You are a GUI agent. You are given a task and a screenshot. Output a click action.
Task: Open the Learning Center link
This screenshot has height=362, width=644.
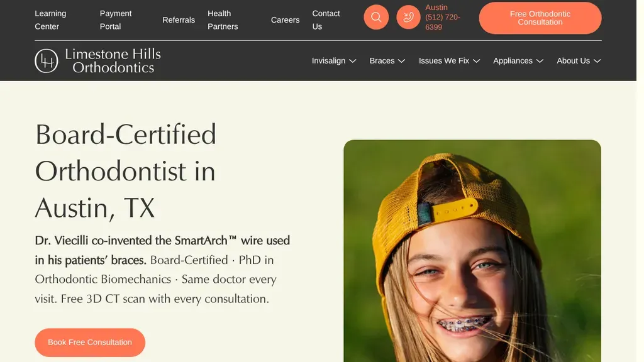click(x=50, y=19)
